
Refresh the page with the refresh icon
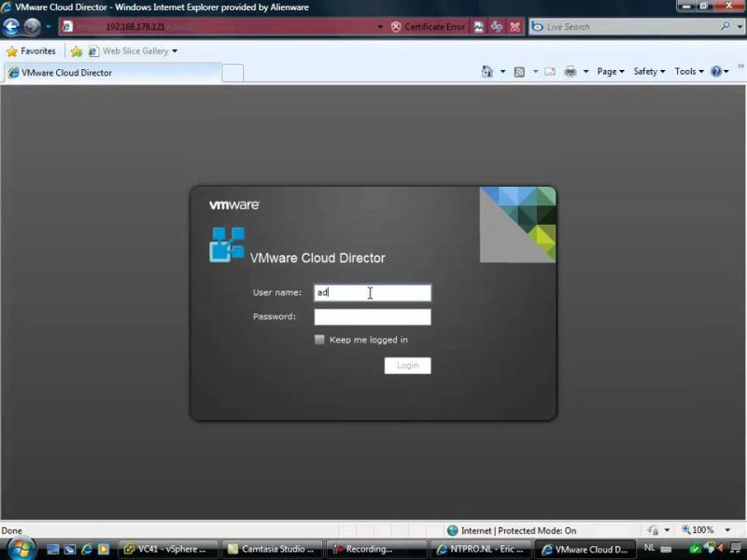pyautogui.click(x=495, y=26)
